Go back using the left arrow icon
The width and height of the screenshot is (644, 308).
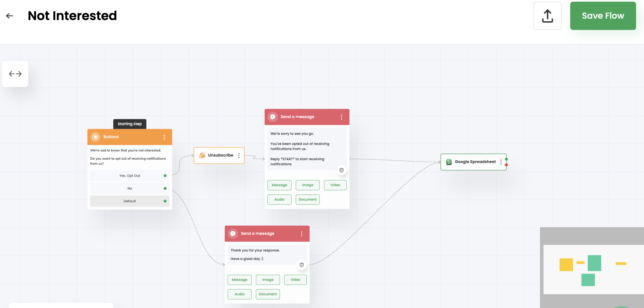(10, 16)
